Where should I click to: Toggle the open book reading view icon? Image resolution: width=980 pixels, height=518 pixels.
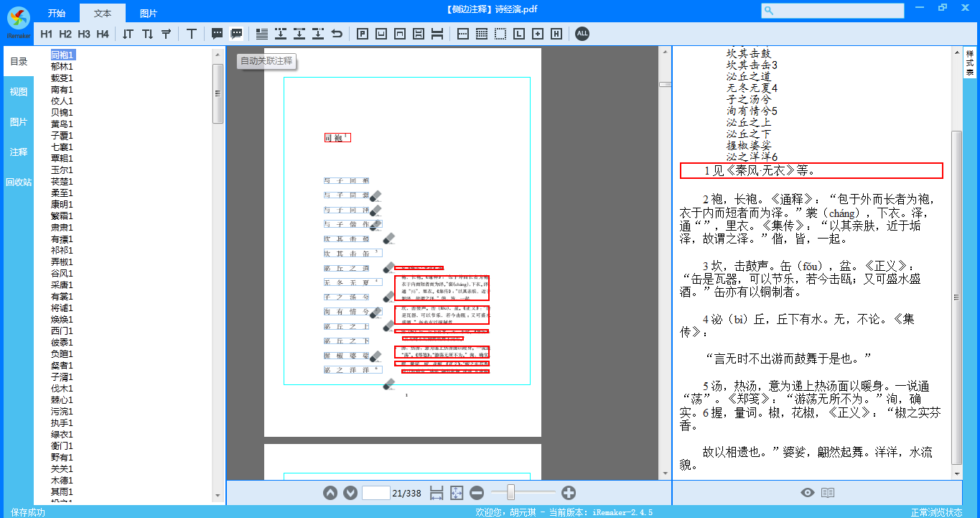(828, 493)
